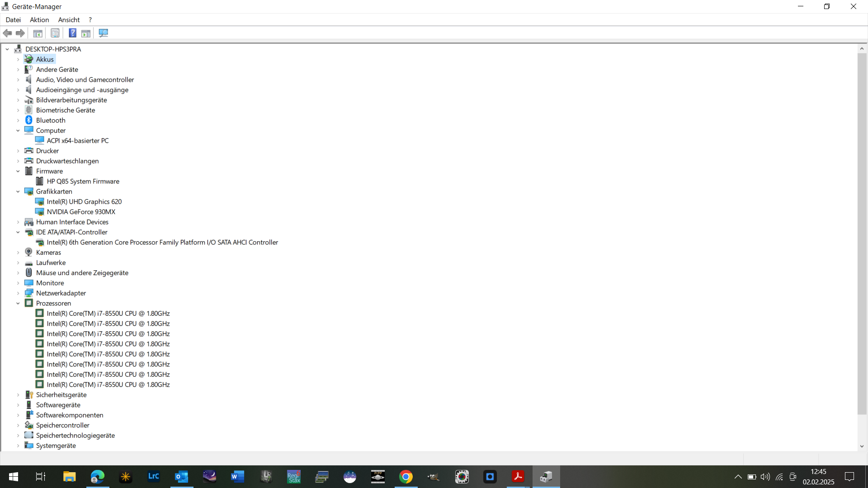Click the Properties toolbar icon
This screenshot has width=868, height=488.
tap(55, 33)
